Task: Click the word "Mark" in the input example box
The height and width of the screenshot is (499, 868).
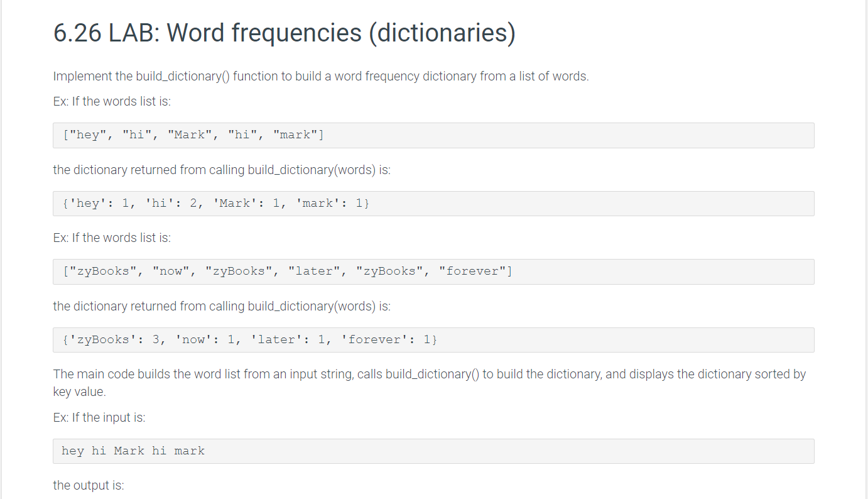Action: (x=128, y=451)
